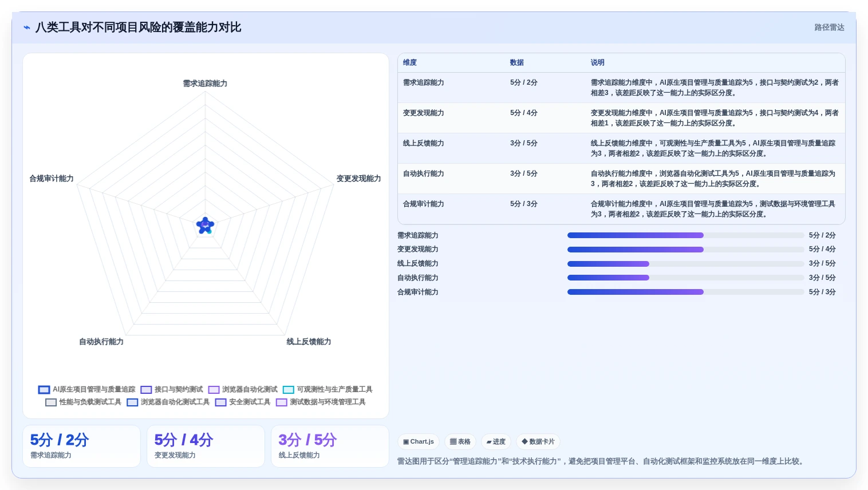Click the 表格 chip
868x490 pixels.
coord(460,442)
